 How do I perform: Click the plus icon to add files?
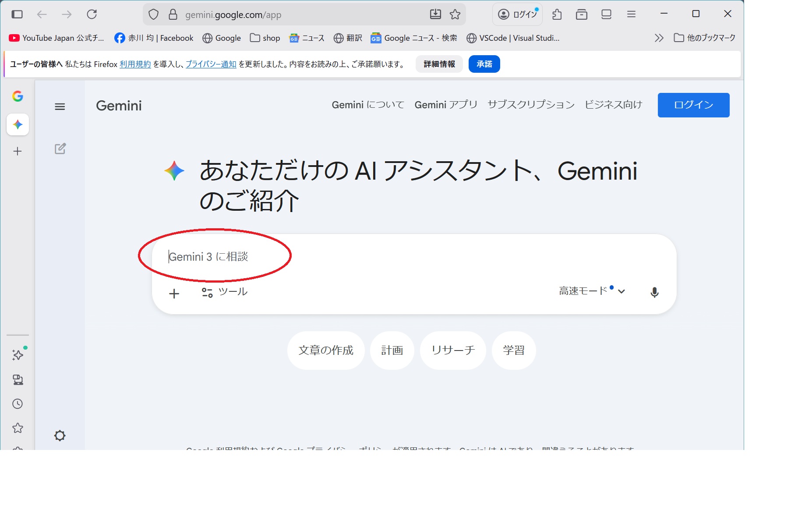tap(174, 294)
